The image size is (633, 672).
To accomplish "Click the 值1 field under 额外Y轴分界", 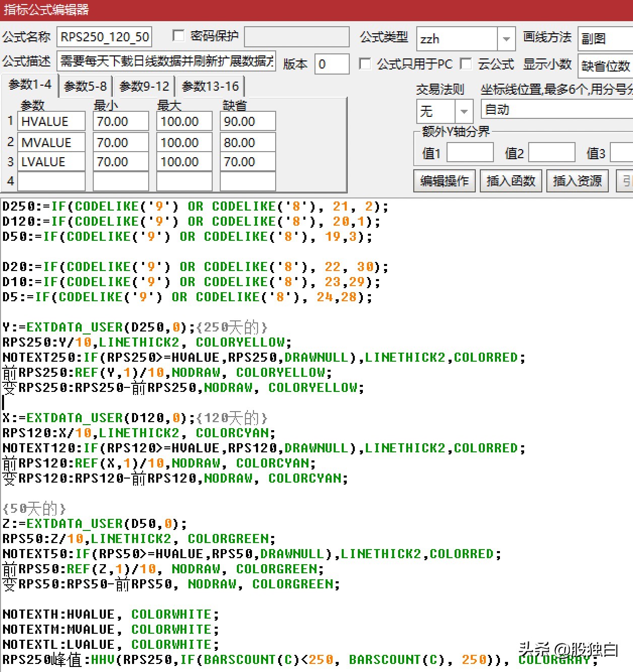I will [x=469, y=152].
